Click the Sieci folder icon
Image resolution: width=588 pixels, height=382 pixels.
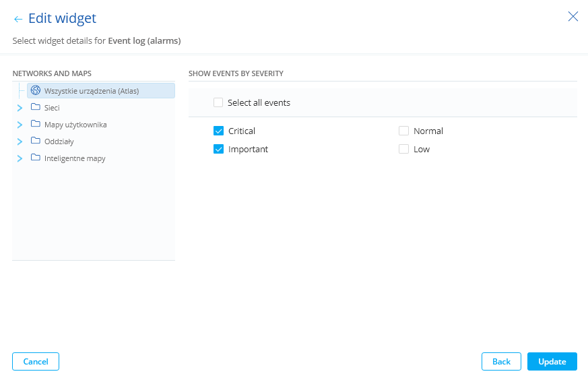36,107
